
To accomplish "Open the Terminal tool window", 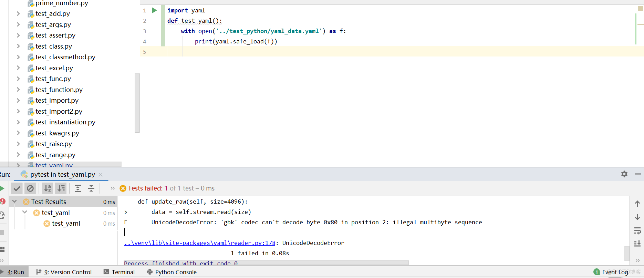I will [119, 272].
